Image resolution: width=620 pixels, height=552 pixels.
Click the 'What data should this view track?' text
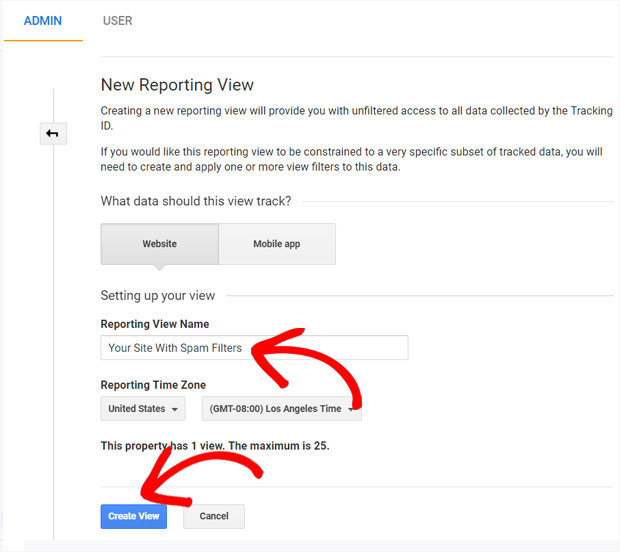pos(196,201)
